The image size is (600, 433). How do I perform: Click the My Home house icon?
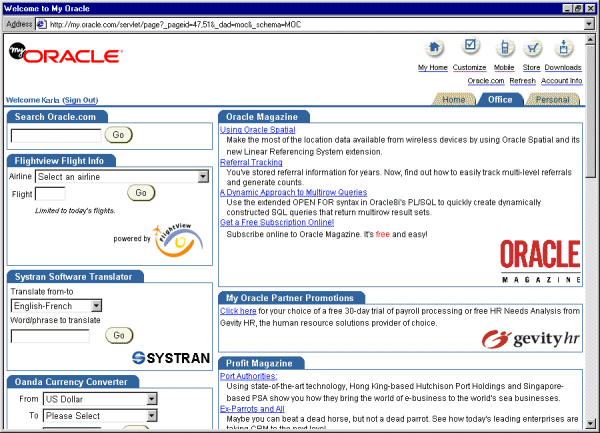(434, 48)
